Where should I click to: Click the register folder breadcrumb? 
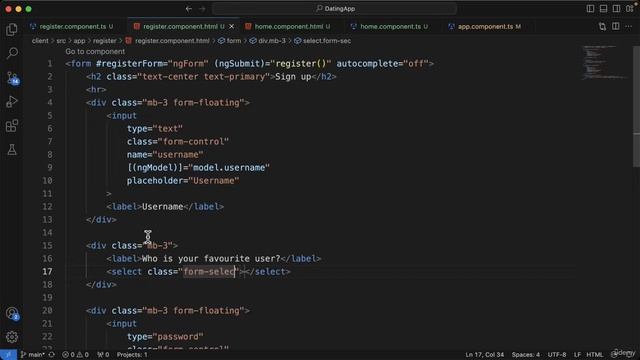point(104,41)
